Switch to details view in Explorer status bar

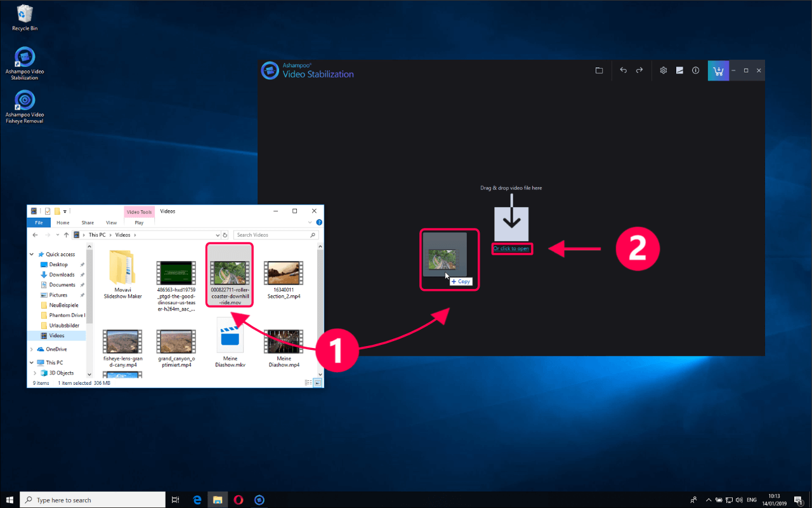tap(309, 383)
